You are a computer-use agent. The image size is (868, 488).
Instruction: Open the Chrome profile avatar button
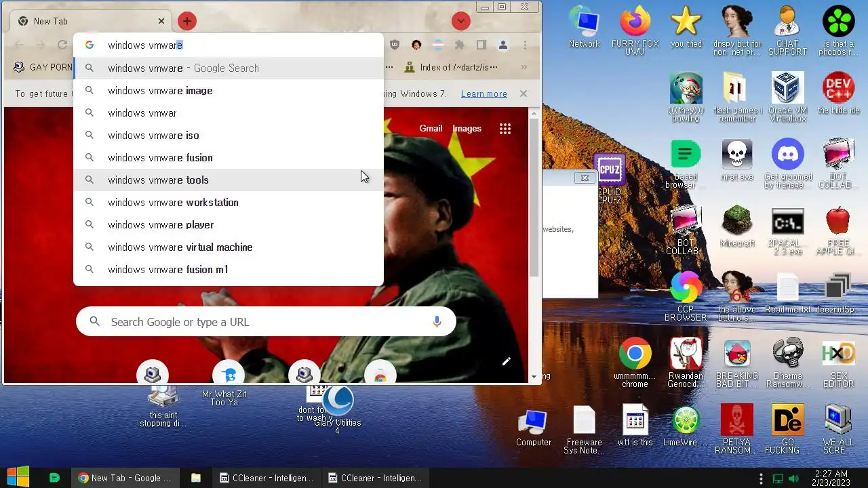point(503,45)
